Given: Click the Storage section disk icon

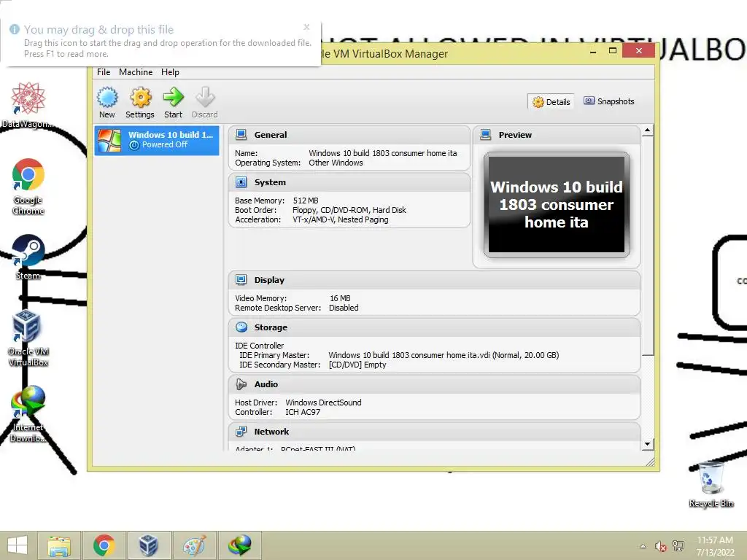Looking at the screenshot, I should pyautogui.click(x=241, y=327).
